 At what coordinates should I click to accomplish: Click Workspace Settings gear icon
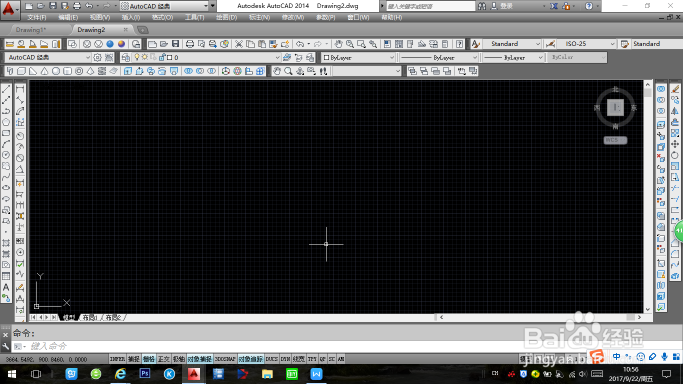click(x=98, y=57)
